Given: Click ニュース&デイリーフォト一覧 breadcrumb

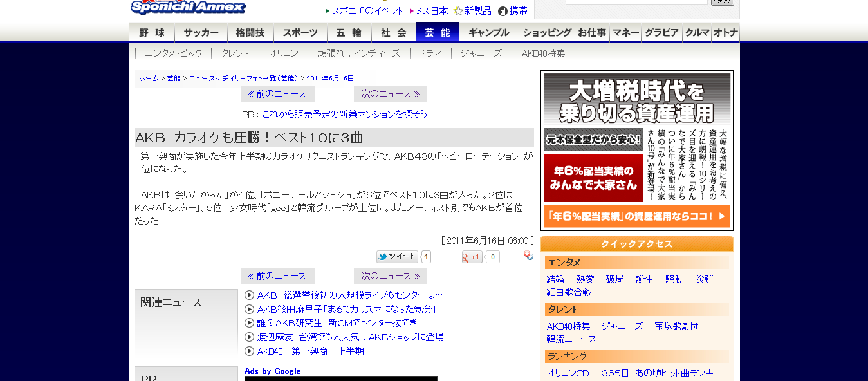Looking at the screenshot, I should tap(243, 79).
